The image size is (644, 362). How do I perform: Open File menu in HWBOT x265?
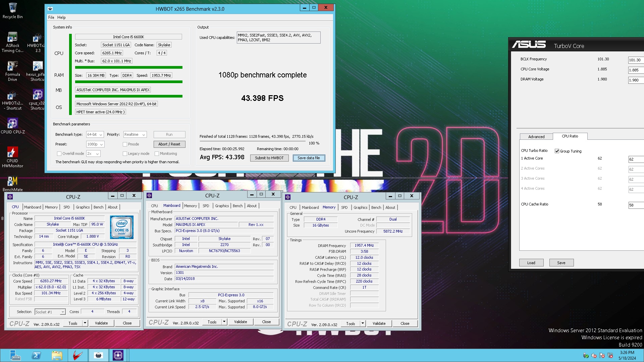(x=51, y=17)
